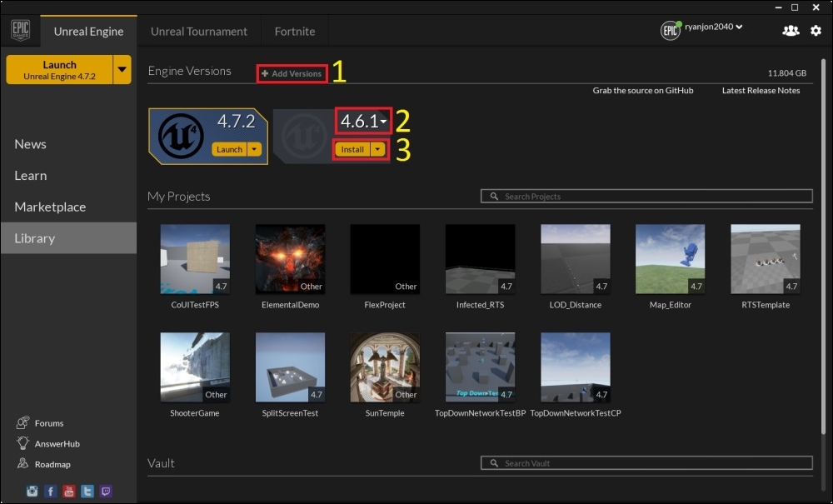Click the Search Vault field
The height and width of the screenshot is (504, 833).
pyautogui.click(x=646, y=463)
